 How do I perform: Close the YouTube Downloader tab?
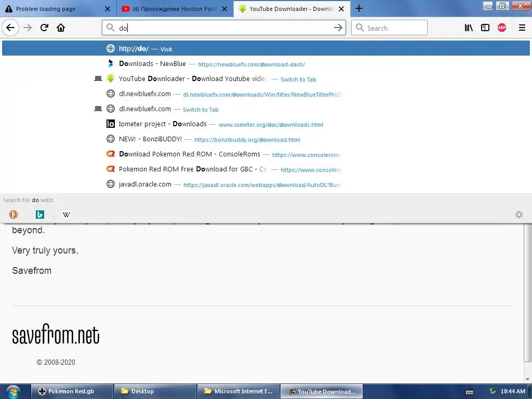point(341,9)
